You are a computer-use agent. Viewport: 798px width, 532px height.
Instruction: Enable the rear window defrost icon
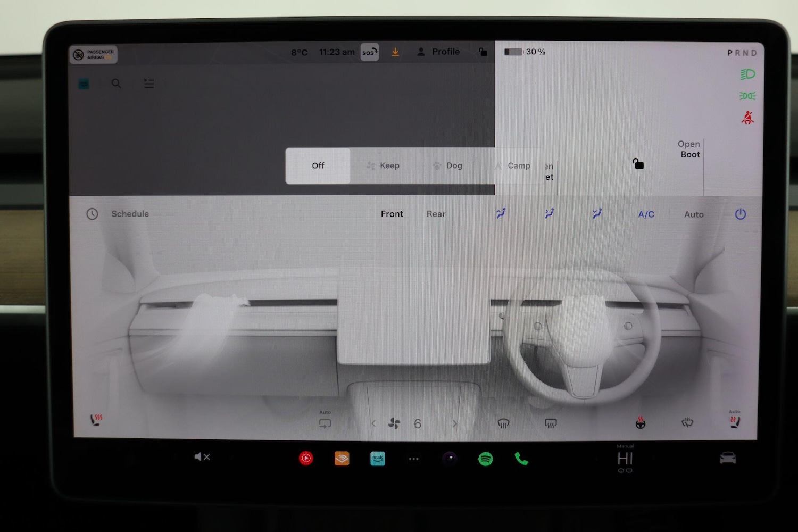[x=551, y=423]
